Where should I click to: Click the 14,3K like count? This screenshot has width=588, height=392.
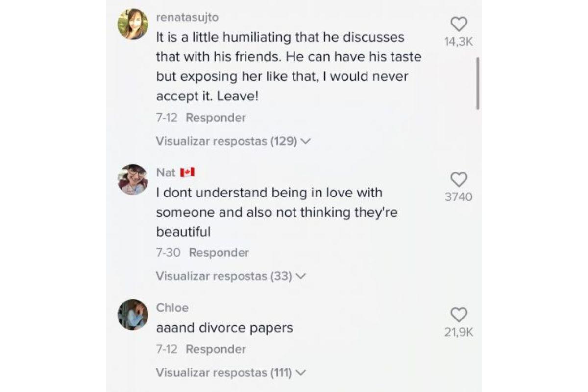click(x=459, y=42)
